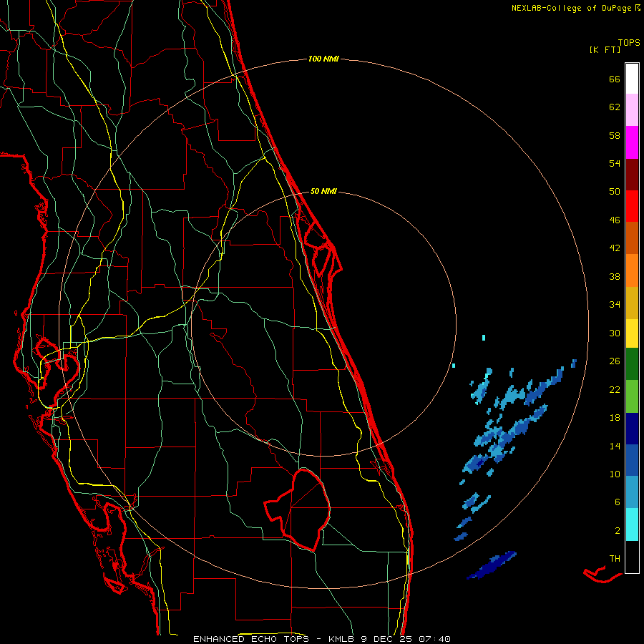The image size is (644, 644).
Task: Click the 62 value on legend scale
Action: pos(615,107)
